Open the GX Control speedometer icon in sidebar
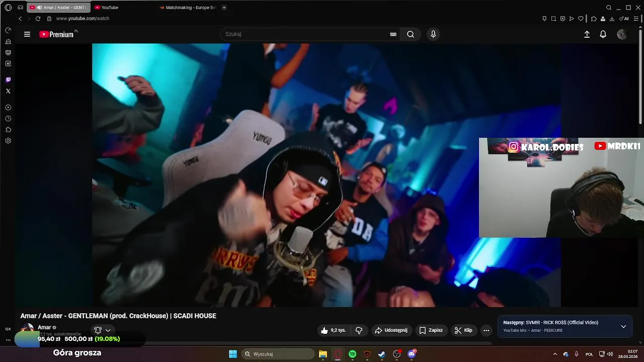Image resolution: width=644 pixels, height=362 pixels. click(8, 30)
